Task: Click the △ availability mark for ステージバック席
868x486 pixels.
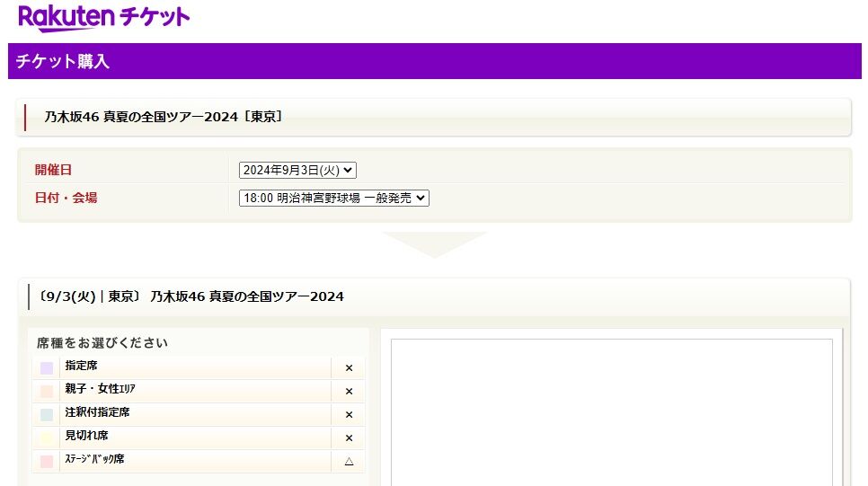Action: coord(349,461)
